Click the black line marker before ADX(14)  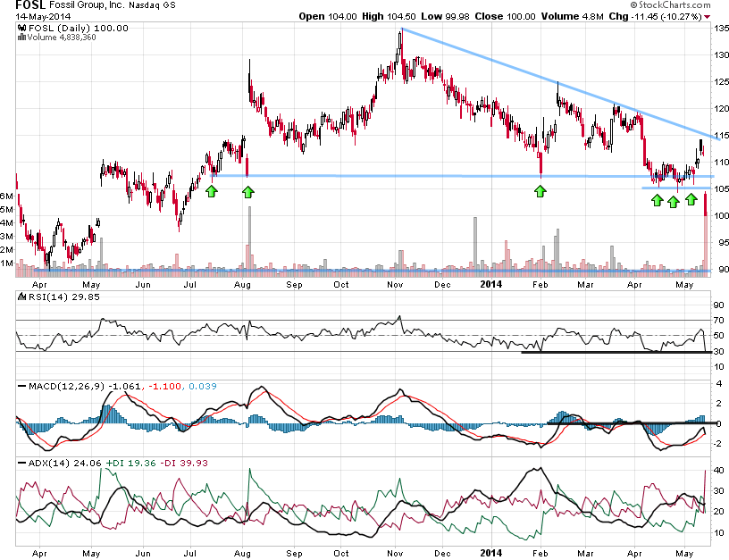[21, 464]
